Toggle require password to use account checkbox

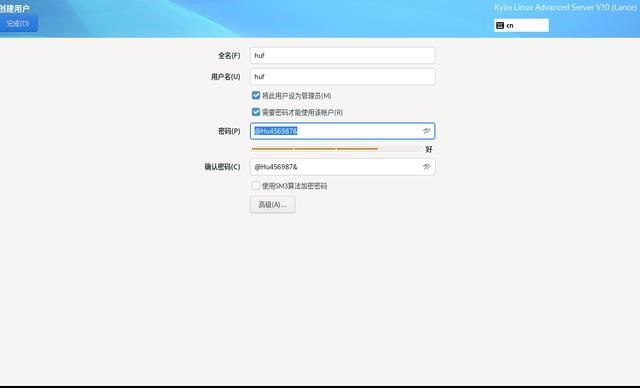point(256,112)
